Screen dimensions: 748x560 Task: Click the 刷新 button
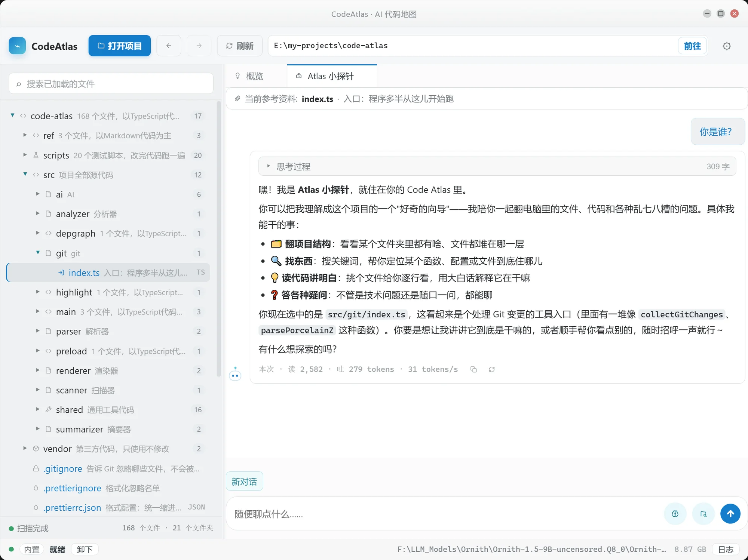click(x=240, y=46)
